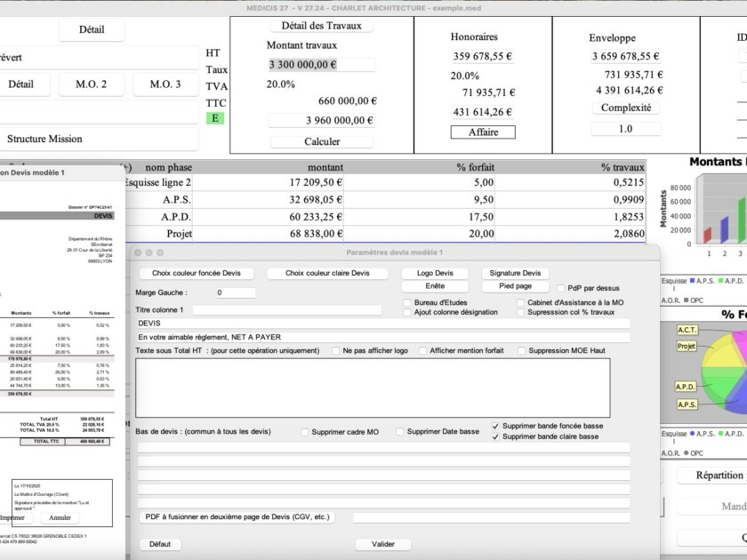This screenshot has height=560, width=747.
Task: Click the Projet label on pie chart
Action: [686, 346]
